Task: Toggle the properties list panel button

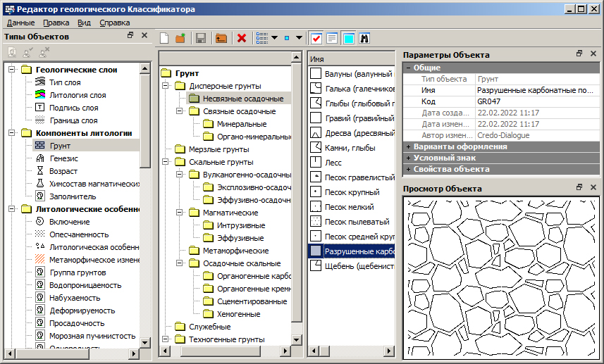Action: coord(332,38)
